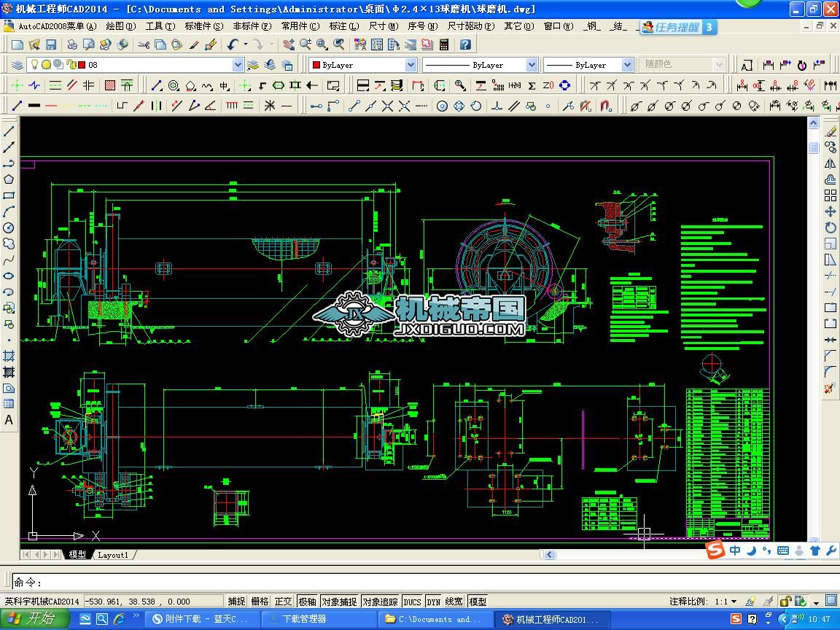Screen dimensions: 840x630
Task: Click the 任务提醒 task reminder button
Action: pyautogui.click(x=678, y=27)
